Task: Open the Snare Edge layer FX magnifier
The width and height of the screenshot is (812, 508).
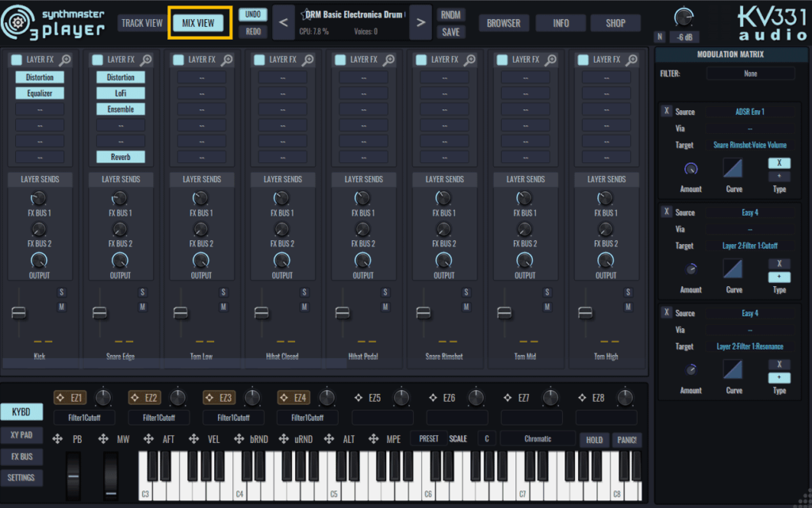Action: [146, 60]
